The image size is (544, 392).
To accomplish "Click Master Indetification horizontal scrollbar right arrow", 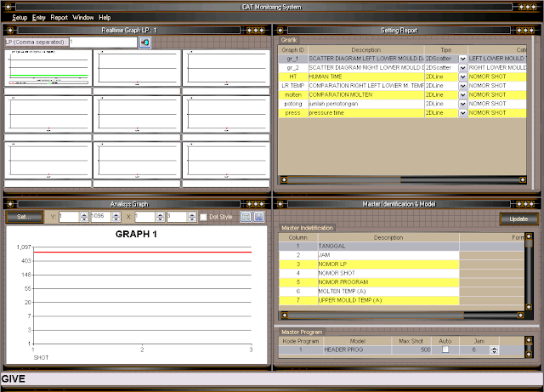I will tap(520, 315).
